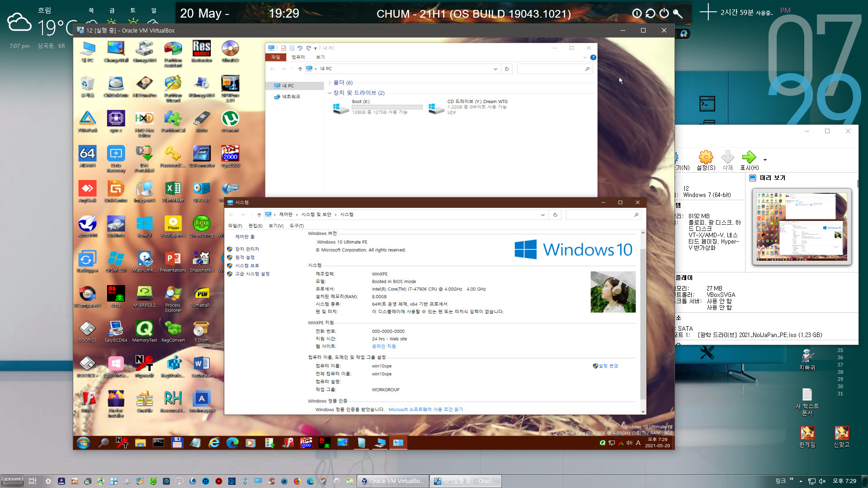Click the 내 PC window search field
The image size is (868, 488).
point(554,69)
